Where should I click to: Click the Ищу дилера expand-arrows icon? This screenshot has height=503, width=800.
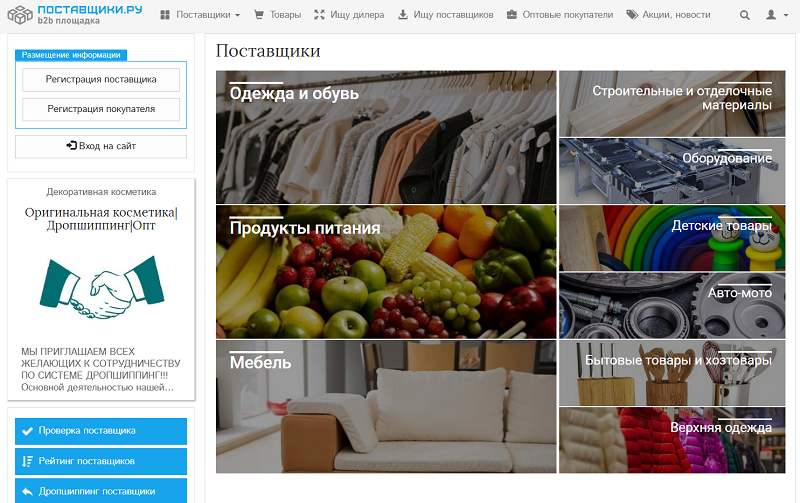click(x=319, y=15)
